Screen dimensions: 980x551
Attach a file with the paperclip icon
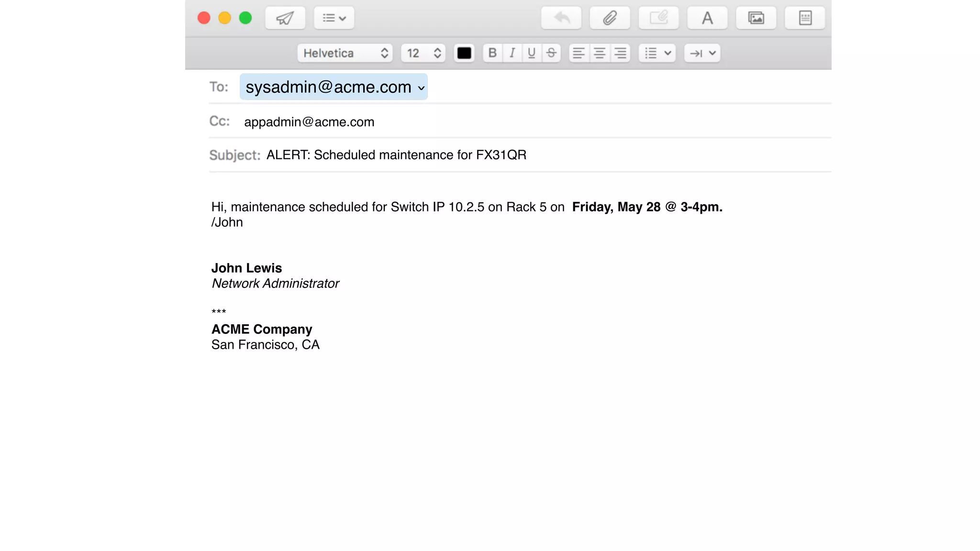coord(610,18)
